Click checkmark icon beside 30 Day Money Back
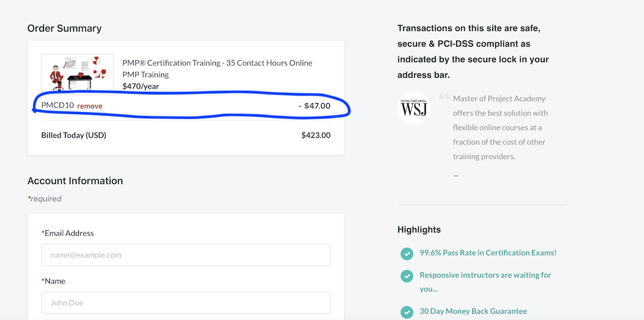 pyautogui.click(x=407, y=312)
